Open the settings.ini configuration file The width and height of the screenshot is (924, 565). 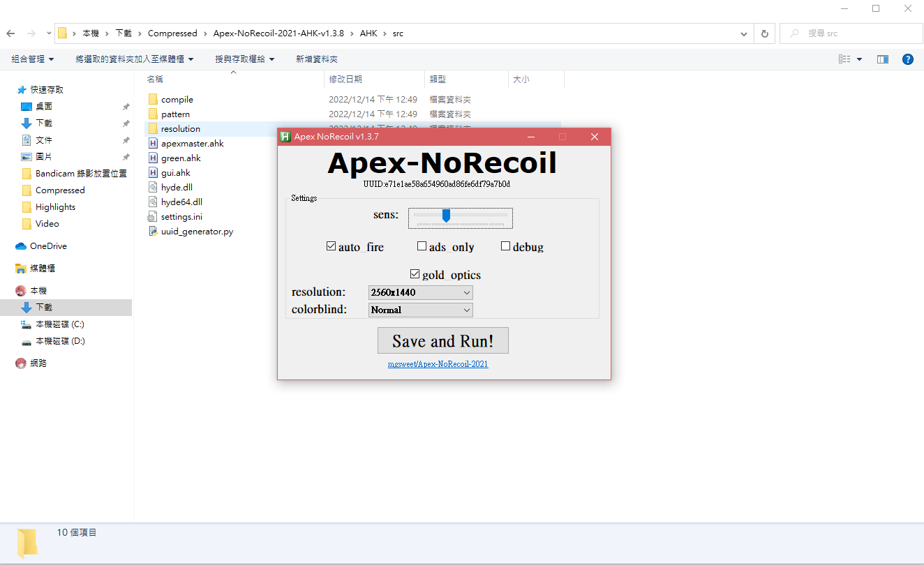tap(181, 216)
